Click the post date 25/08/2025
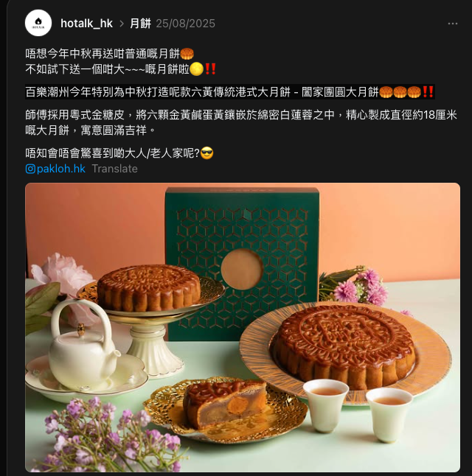 (x=185, y=24)
